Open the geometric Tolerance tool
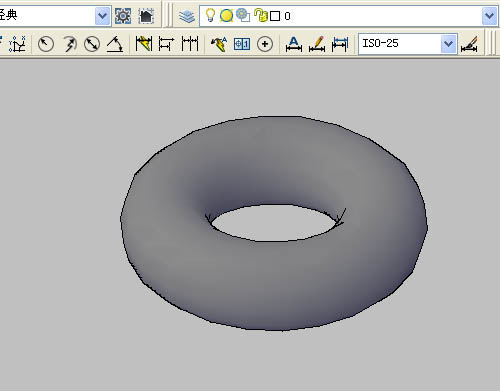500x391 pixels. coord(242,44)
